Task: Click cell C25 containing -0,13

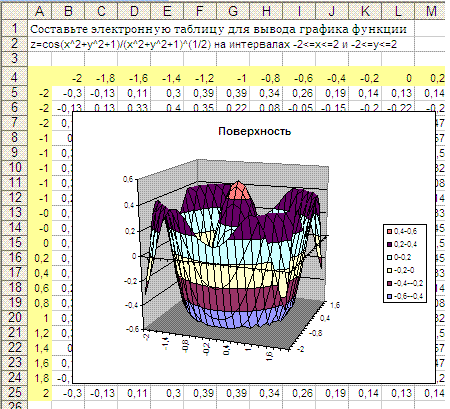Action: (x=101, y=393)
